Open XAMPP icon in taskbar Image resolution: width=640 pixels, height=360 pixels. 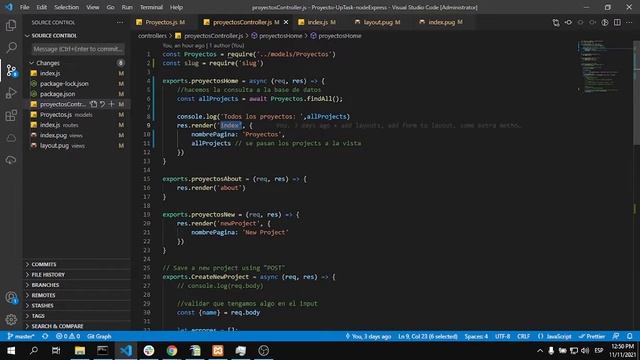(x=218, y=351)
